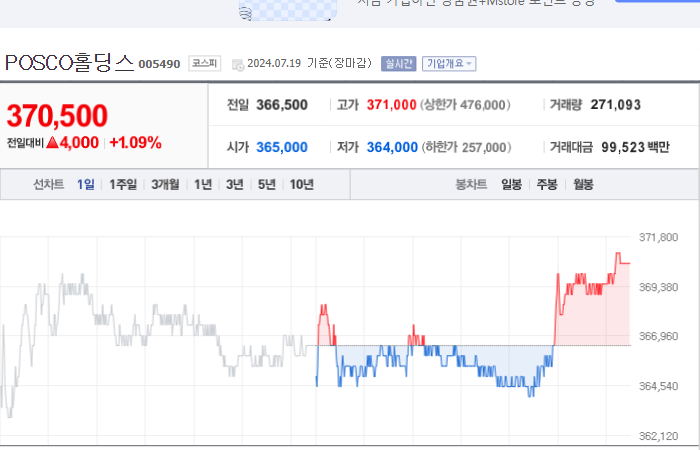Viewport: 700px width, 450px height.
Task: Click the current price 370,500
Action: click(x=57, y=116)
